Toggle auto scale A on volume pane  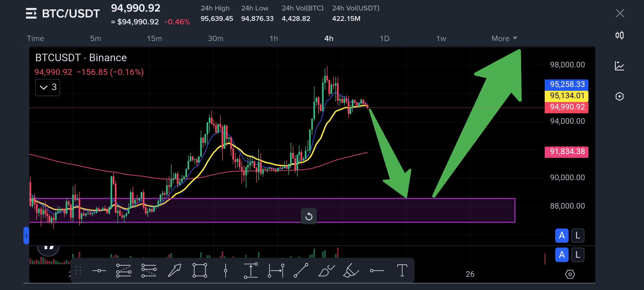coord(562,255)
